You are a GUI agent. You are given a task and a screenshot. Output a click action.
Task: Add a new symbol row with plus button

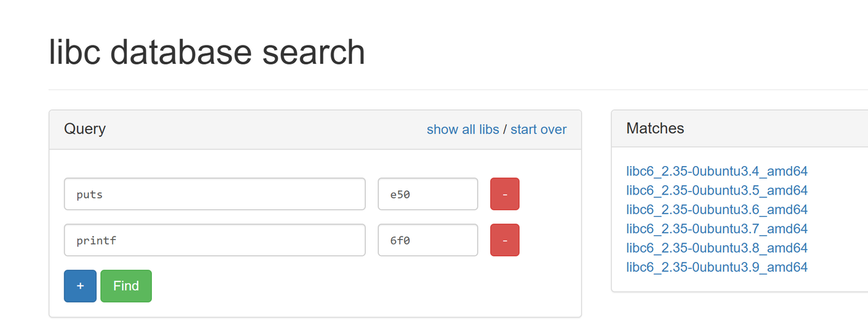[x=80, y=286]
